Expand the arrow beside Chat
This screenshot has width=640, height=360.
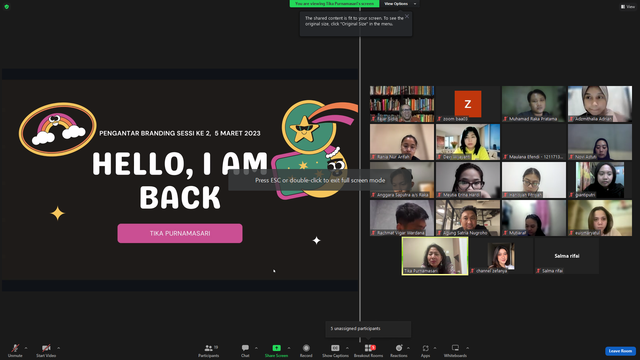tap(256, 348)
